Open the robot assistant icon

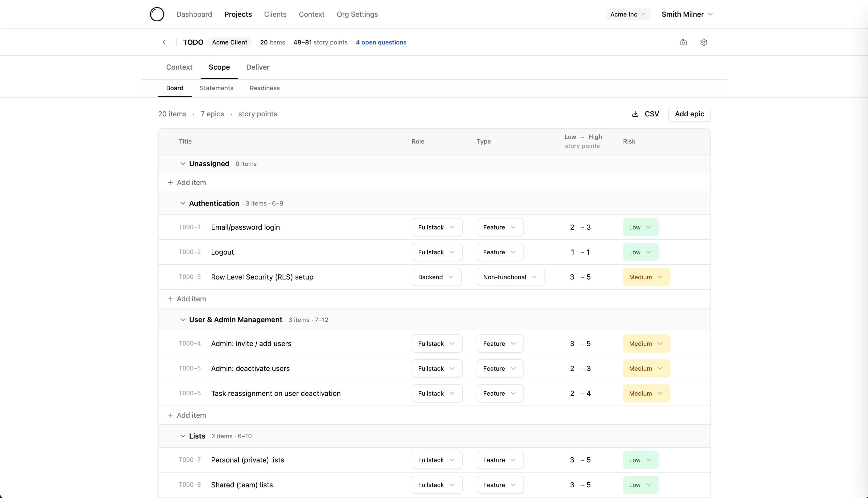pos(683,42)
